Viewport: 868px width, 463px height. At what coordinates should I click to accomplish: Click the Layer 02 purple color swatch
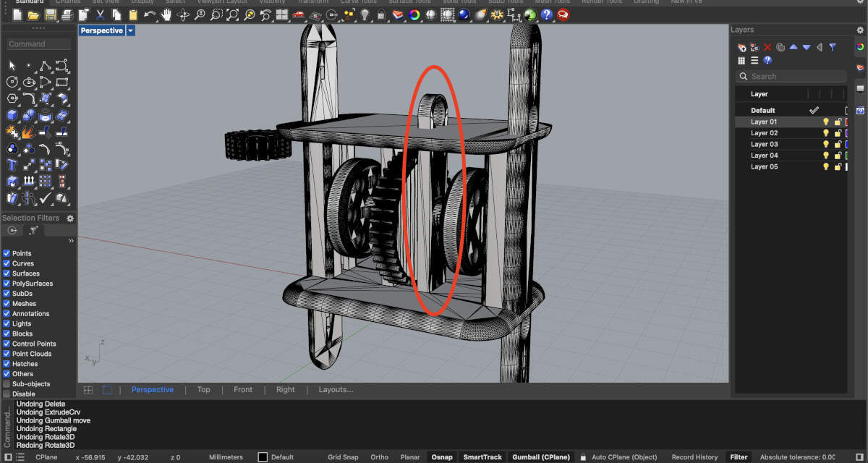(x=846, y=133)
